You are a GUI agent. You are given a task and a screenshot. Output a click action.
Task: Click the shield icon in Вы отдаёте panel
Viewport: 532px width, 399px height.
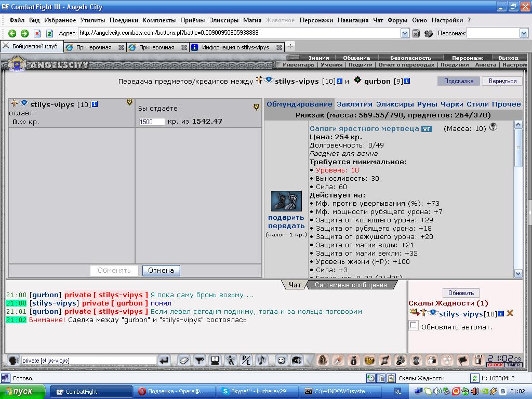(x=256, y=107)
